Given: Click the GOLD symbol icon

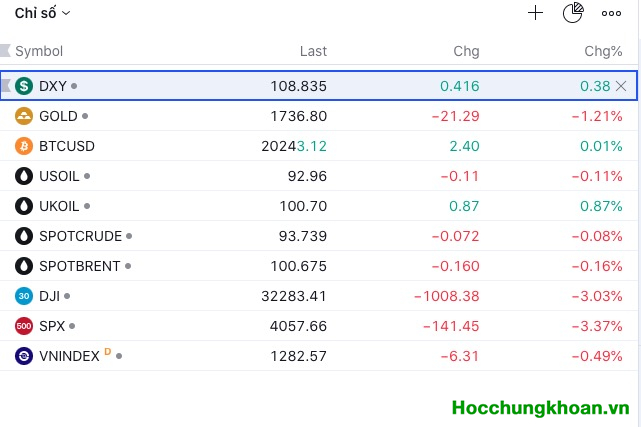Looking at the screenshot, I should [x=24, y=116].
